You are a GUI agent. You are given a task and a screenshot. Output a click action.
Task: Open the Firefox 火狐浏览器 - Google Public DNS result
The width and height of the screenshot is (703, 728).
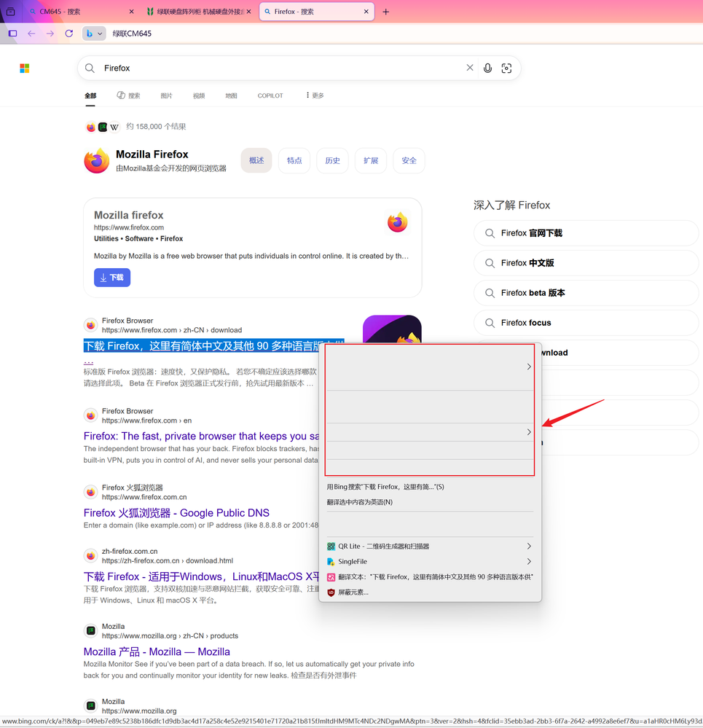176,513
